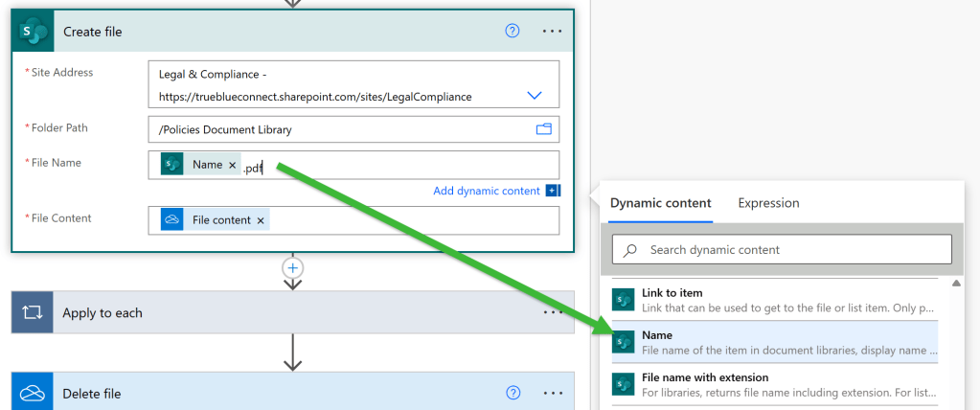
Task: Click the File content token chip
Action: click(x=215, y=220)
